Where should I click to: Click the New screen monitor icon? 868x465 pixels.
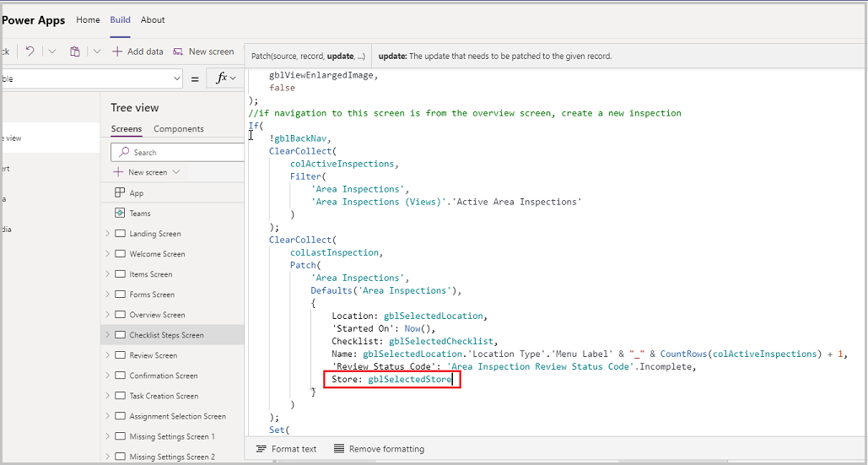point(178,51)
